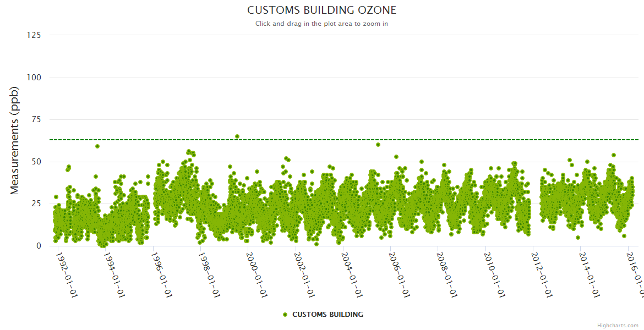Select the highest data point above the dashed line
The width and height of the screenshot is (644, 330).
point(237,136)
